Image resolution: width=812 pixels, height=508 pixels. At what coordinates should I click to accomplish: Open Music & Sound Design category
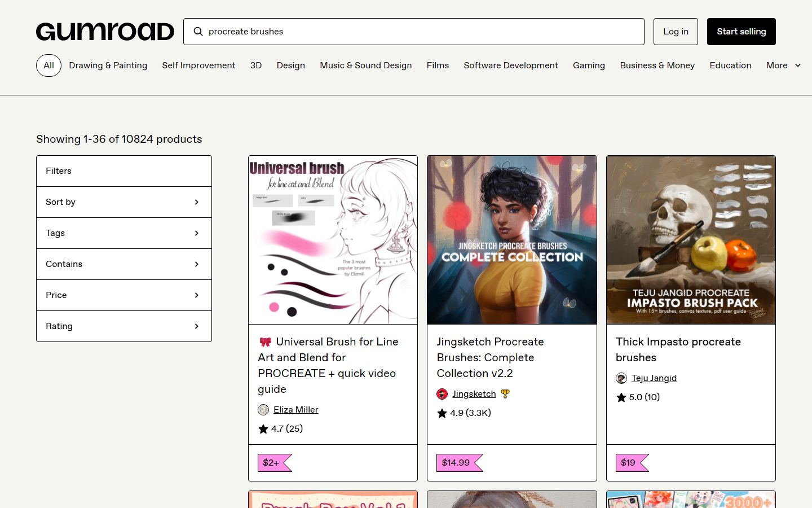click(x=366, y=65)
